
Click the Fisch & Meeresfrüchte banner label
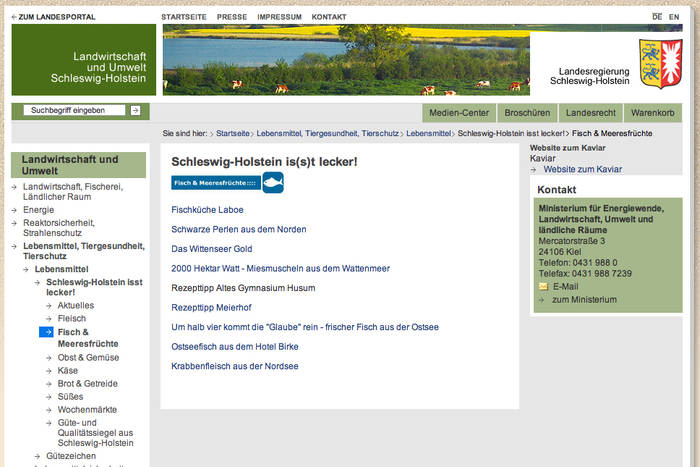coord(216,183)
